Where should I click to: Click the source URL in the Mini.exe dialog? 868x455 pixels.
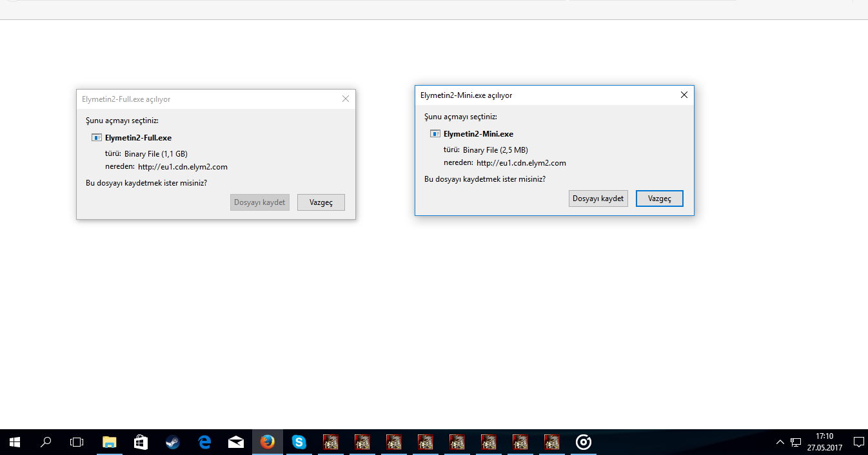pyautogui.click(x=521, y=163)
